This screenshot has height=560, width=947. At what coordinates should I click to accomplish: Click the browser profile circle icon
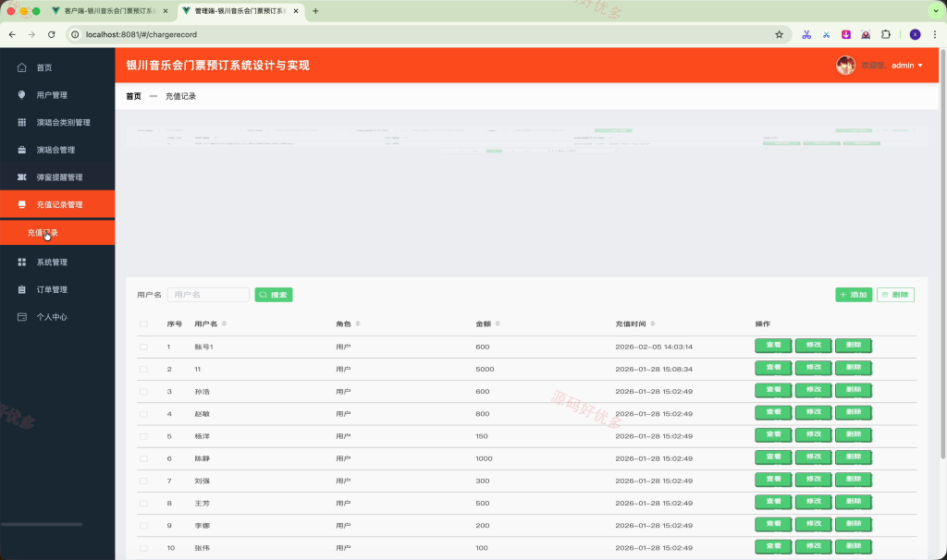915,34
